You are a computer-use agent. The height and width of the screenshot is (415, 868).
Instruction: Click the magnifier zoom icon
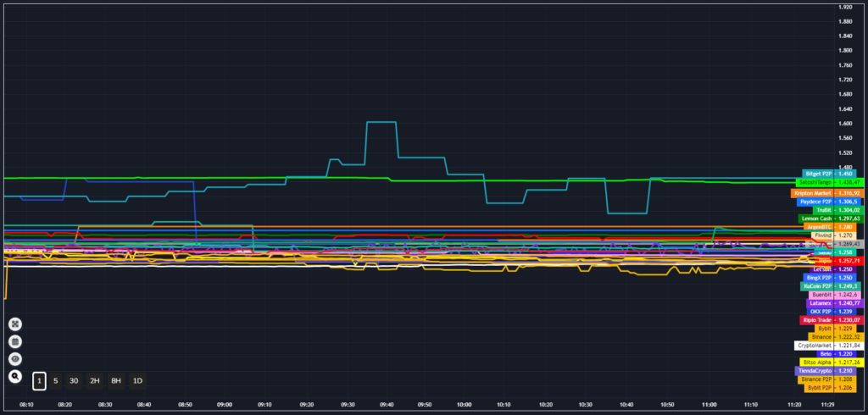tap(15, 376)
